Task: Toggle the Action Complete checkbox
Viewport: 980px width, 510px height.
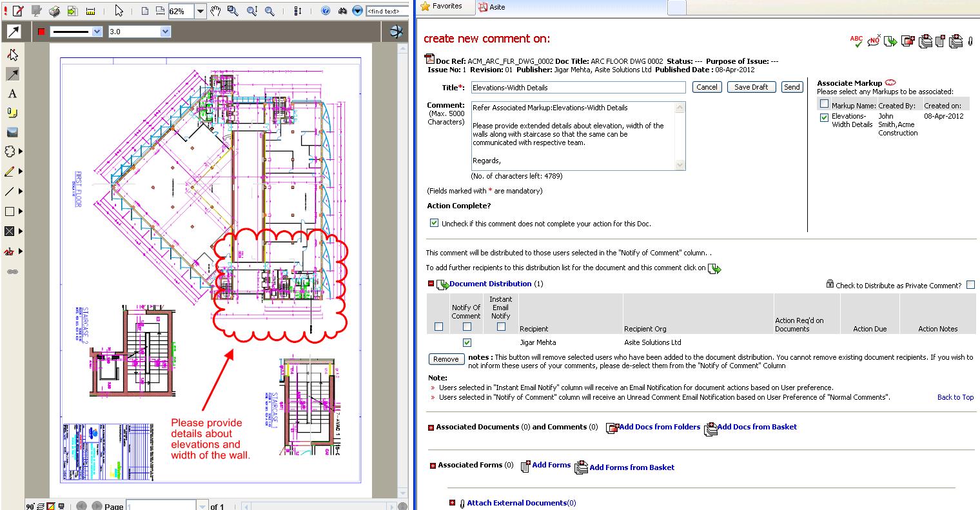Action: pos(434,224)
